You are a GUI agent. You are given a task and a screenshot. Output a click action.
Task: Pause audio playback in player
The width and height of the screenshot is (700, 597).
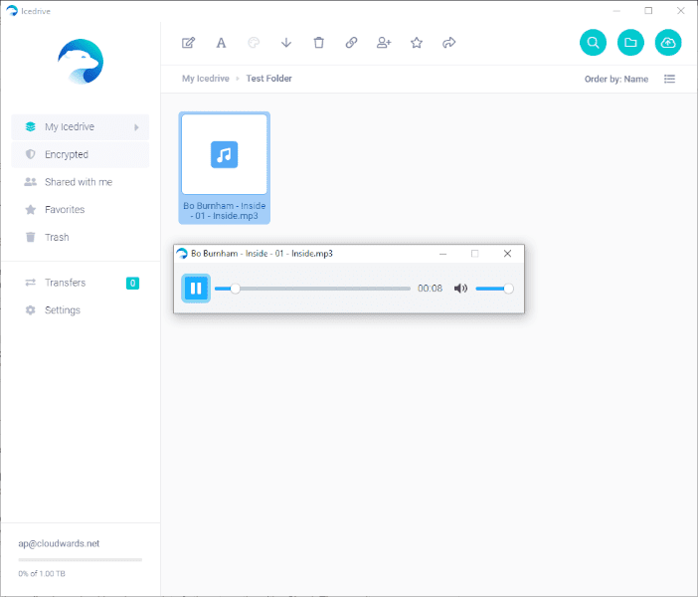[196, 289]
